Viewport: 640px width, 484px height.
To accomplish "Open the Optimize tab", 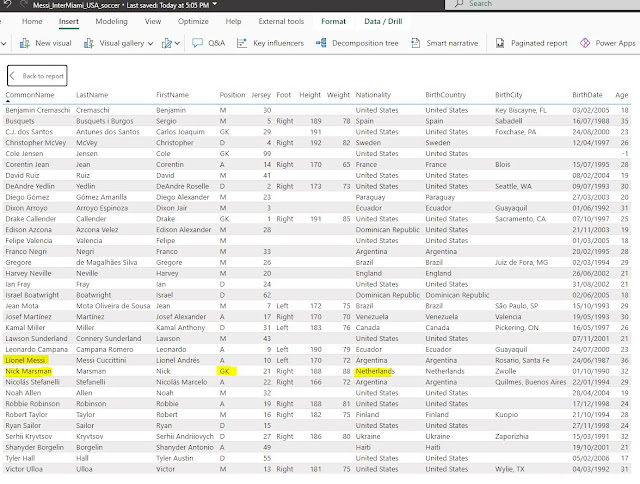I will tap(193, 22).
